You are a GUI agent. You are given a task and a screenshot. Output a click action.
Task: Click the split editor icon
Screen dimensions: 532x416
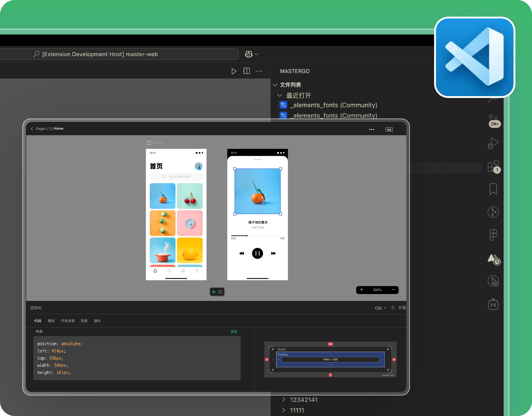(247, 71)
